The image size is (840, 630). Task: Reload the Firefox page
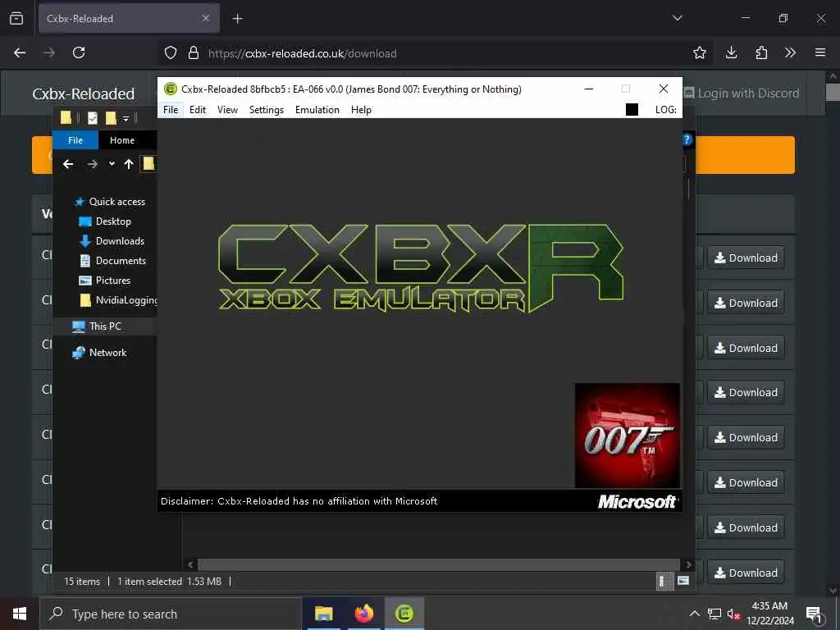tap(79, 52)
